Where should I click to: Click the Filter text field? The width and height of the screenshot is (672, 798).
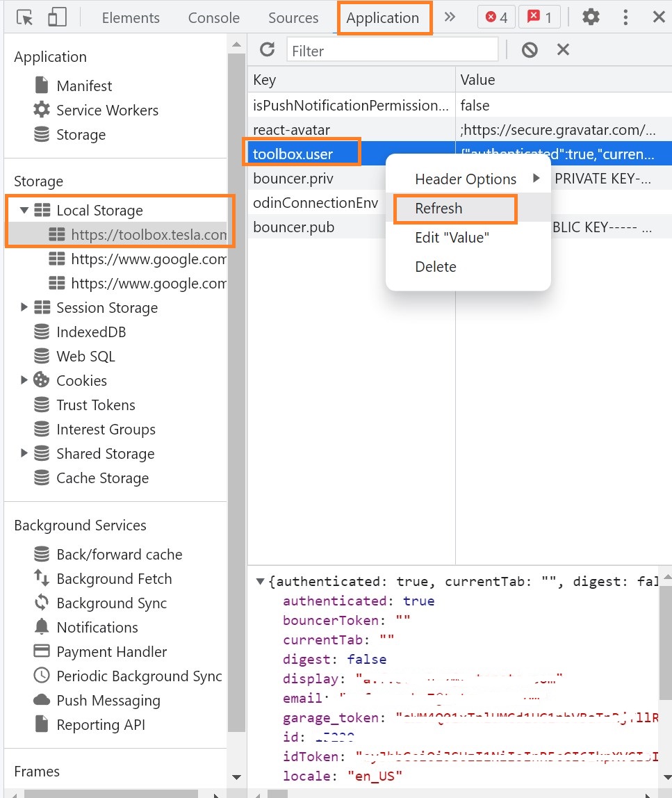click(393, 50)
